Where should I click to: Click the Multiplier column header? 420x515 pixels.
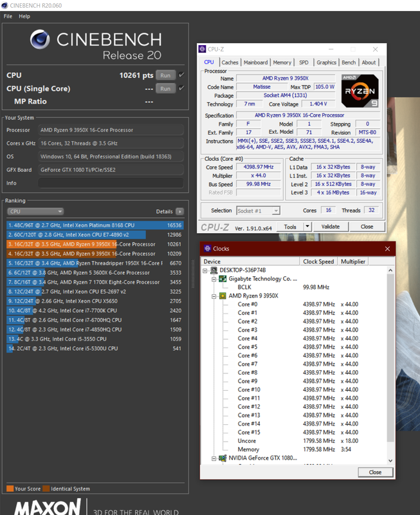353,261
